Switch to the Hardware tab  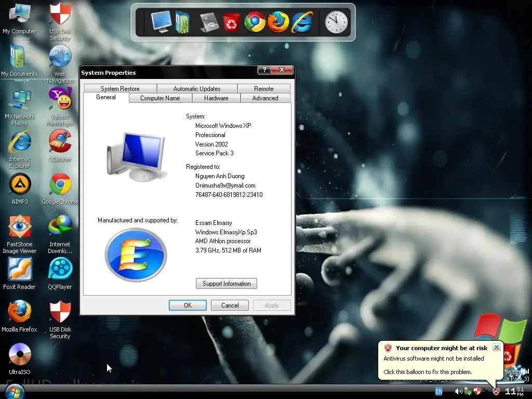216,98
